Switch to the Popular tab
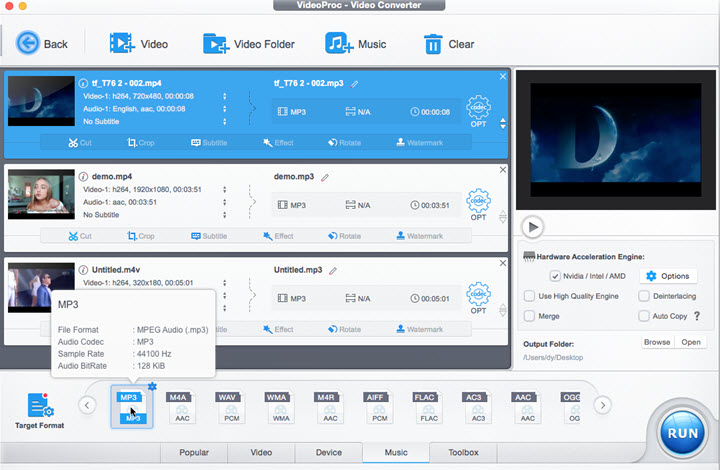The height and width of the screenshot is (470, 720). point(194,453)
